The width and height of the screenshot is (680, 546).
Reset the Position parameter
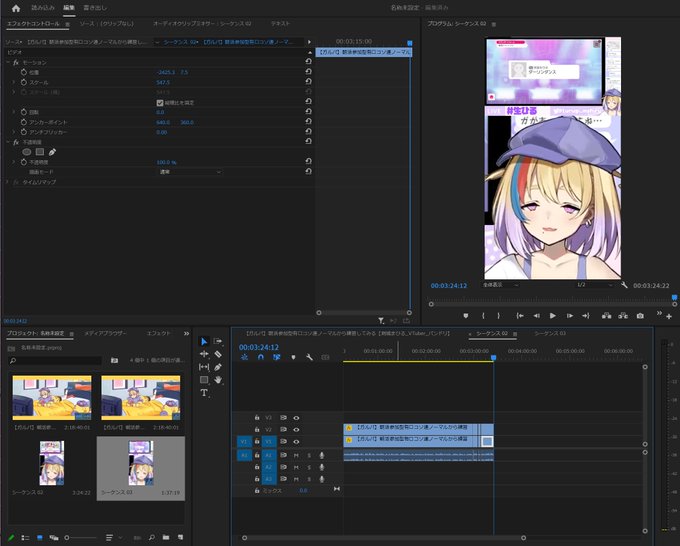click(308, 72)
